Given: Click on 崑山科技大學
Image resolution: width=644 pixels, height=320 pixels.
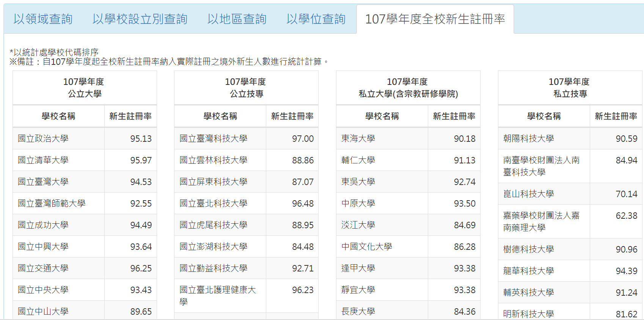Looking at the screenshot, I should [x=528, y=194].
